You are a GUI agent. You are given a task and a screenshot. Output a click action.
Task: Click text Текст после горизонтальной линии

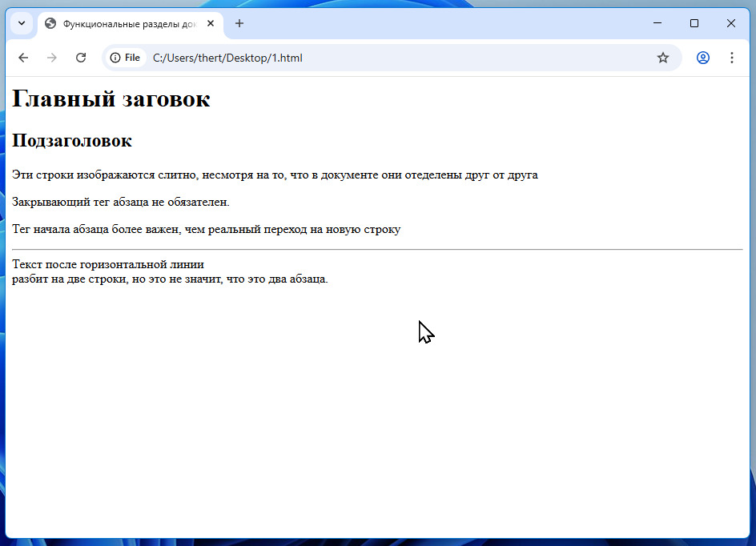click(108, 264)
